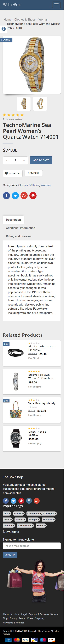Share product on Google Plus
Viewport: 70px width, 644px height.
24,195
